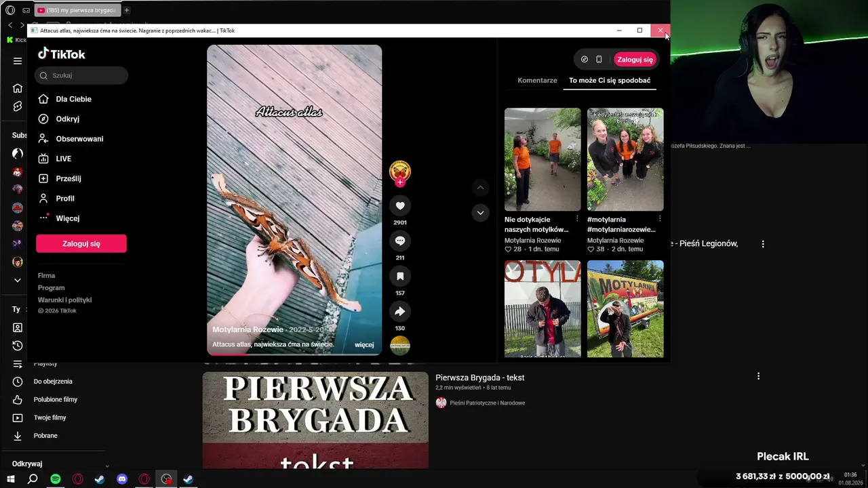
Task: Select the YouTube my pierwsza brygada tab
Action: tap(77, 10)
